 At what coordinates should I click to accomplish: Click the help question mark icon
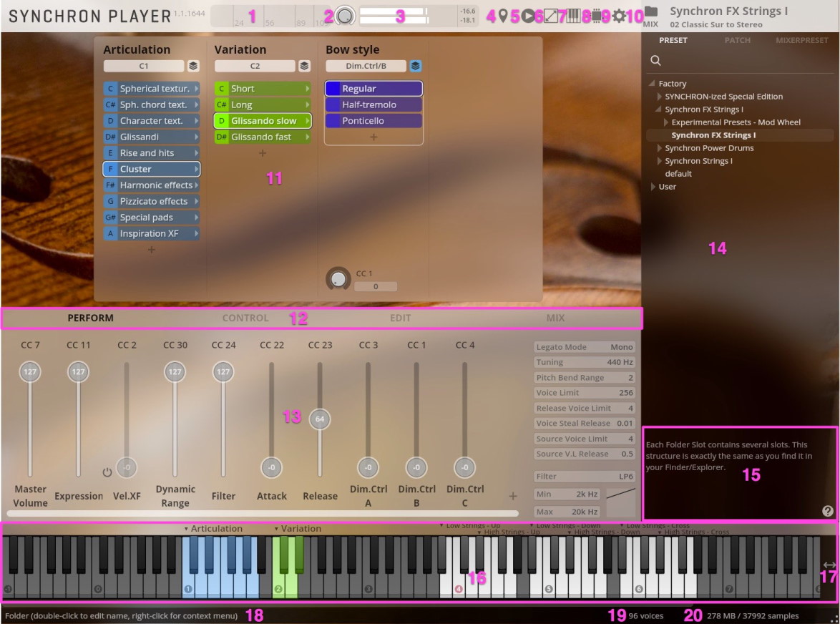click(827, 511)
